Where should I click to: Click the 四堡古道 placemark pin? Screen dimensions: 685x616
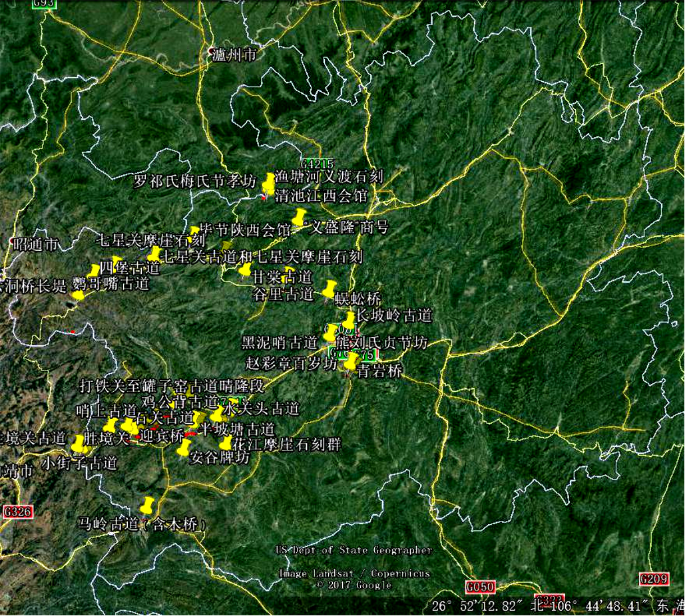click(94, 271)
